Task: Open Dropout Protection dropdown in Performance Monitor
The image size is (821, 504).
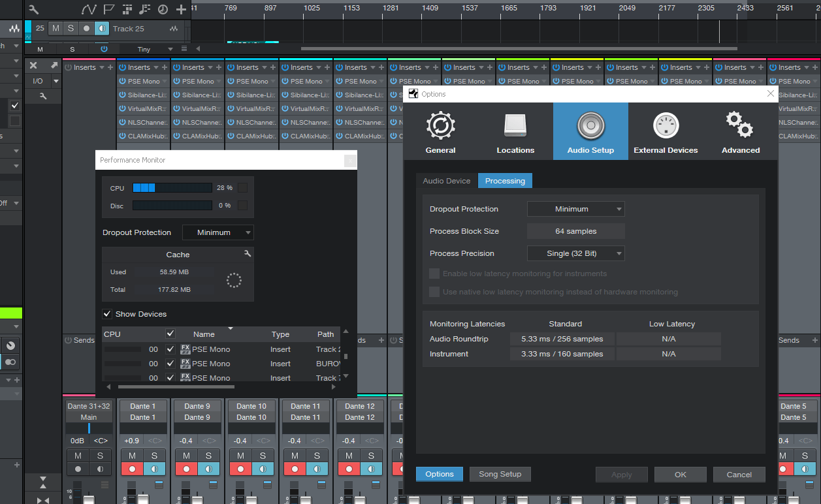Action: click(217, 232)
